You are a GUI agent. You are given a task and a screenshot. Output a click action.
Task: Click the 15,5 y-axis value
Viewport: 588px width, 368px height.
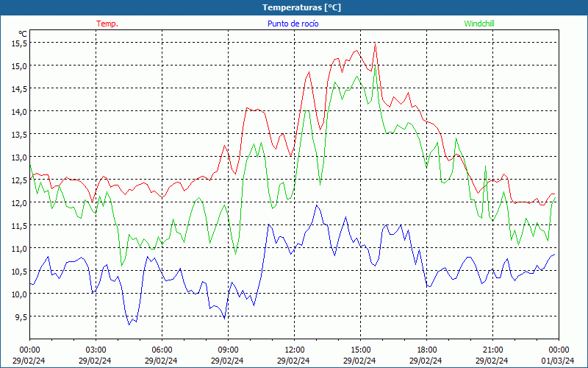pos(20,43)
